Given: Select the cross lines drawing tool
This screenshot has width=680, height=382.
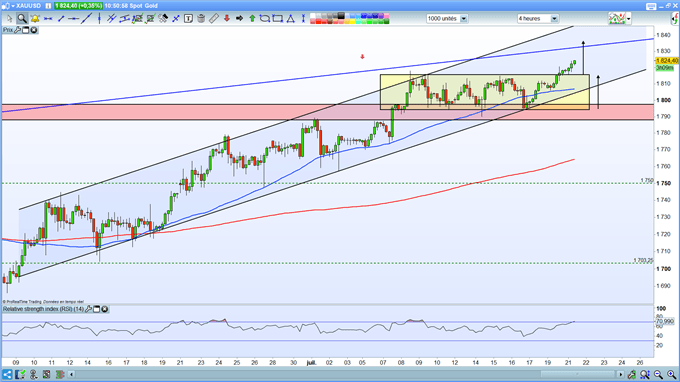Looking at the screenshot, I should [x=176, y=19].
